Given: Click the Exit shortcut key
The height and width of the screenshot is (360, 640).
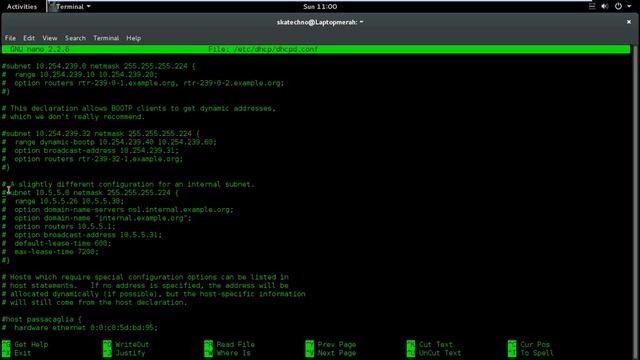Looking at the screenshot, I should tap(6, 353).
